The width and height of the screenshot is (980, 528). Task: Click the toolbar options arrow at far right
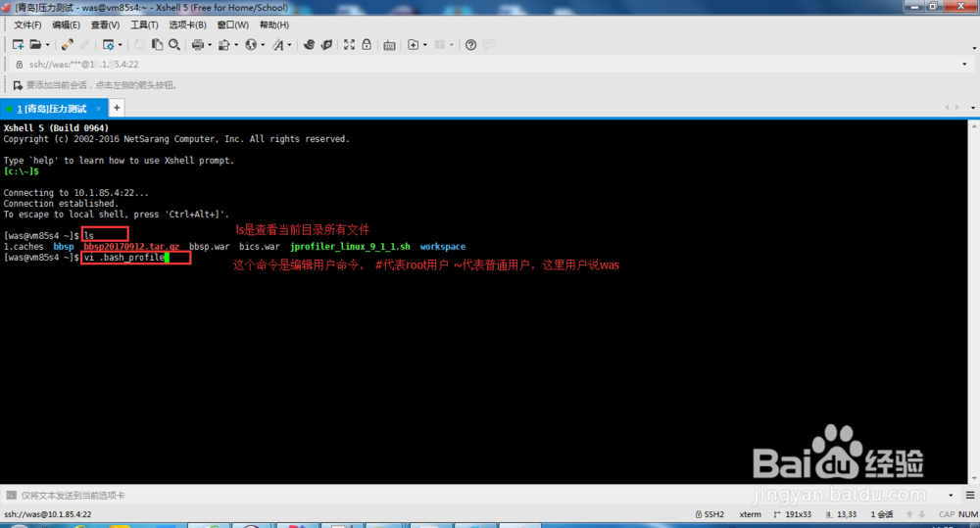click(x=974, y=48)
